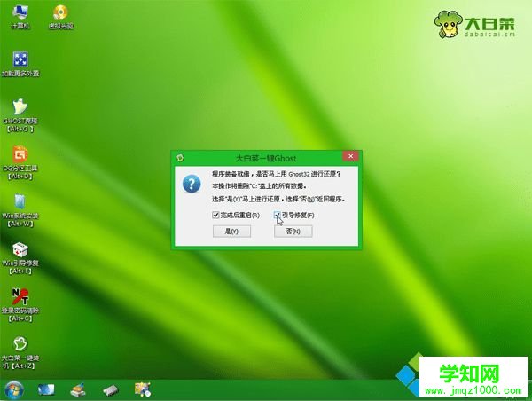Screen dimensions: 532x401
Task: Toggle the 引导修复 checkbox
Action: [278, 216]
